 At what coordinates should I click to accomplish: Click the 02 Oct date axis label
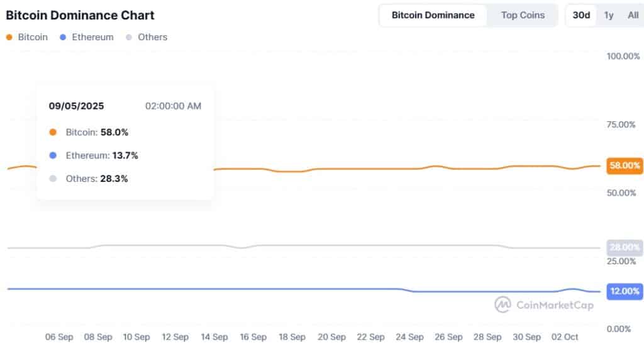pos(565,337)
